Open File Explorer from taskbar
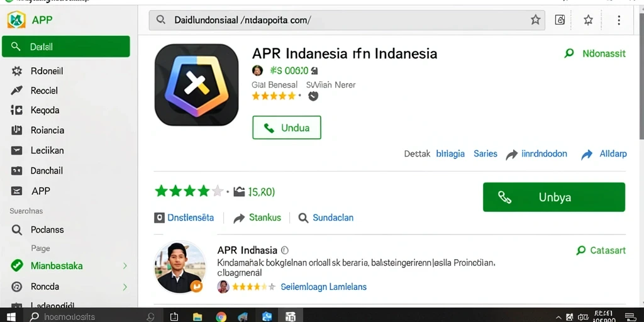The image size is (644, 322). [x=198, y=317]
